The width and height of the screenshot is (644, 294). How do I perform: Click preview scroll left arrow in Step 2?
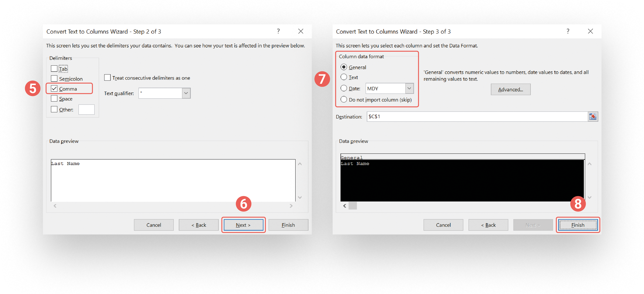[x=55, y=206]
